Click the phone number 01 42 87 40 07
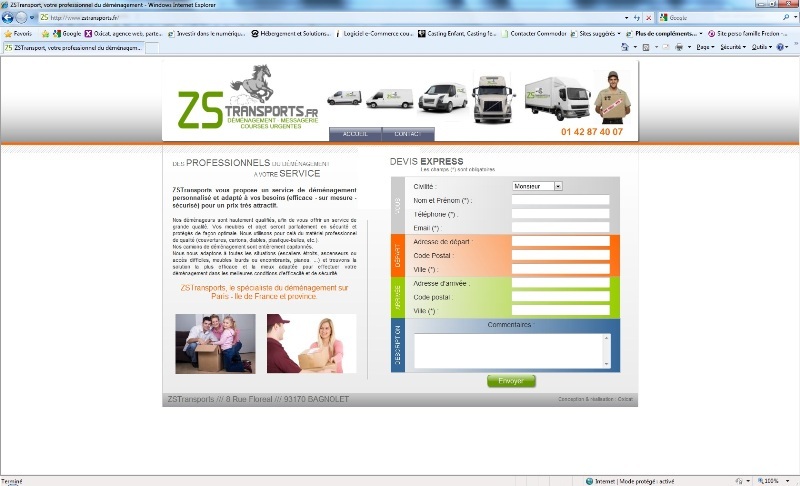 592,132
